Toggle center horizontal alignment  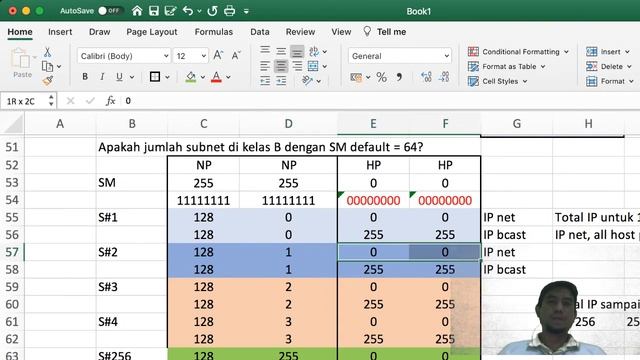point(281,66)
